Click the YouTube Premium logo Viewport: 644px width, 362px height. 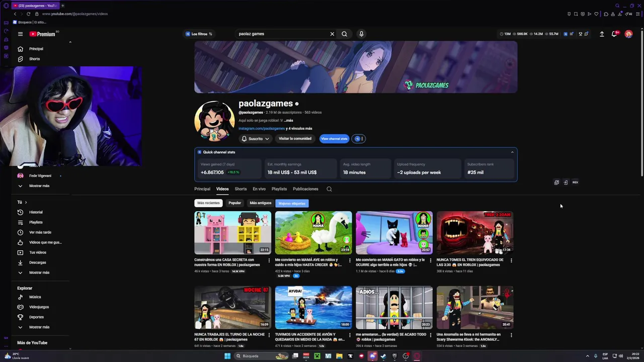click(x=42, y=34)
